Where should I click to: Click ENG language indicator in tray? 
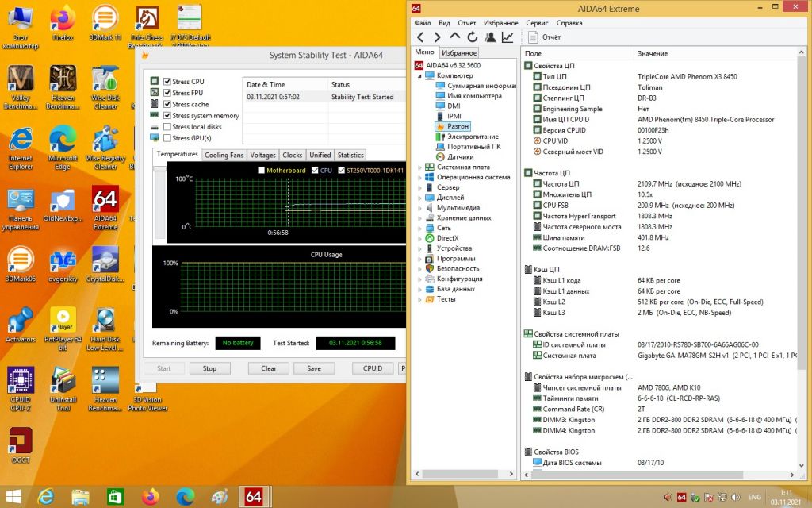(755, 497)
